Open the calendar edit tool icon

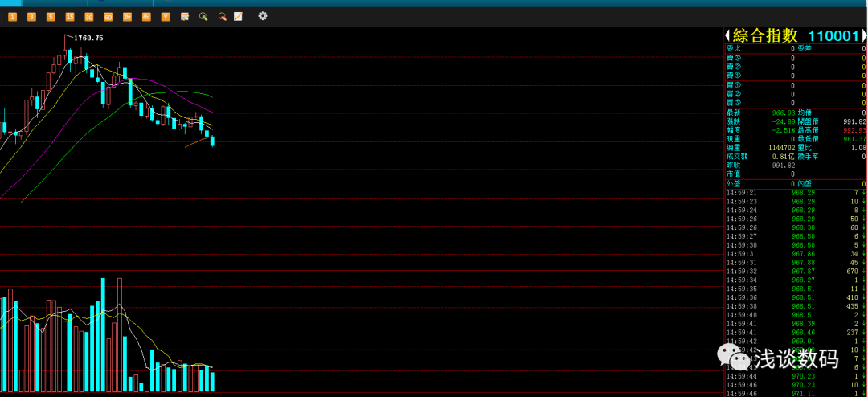point(185,17)
